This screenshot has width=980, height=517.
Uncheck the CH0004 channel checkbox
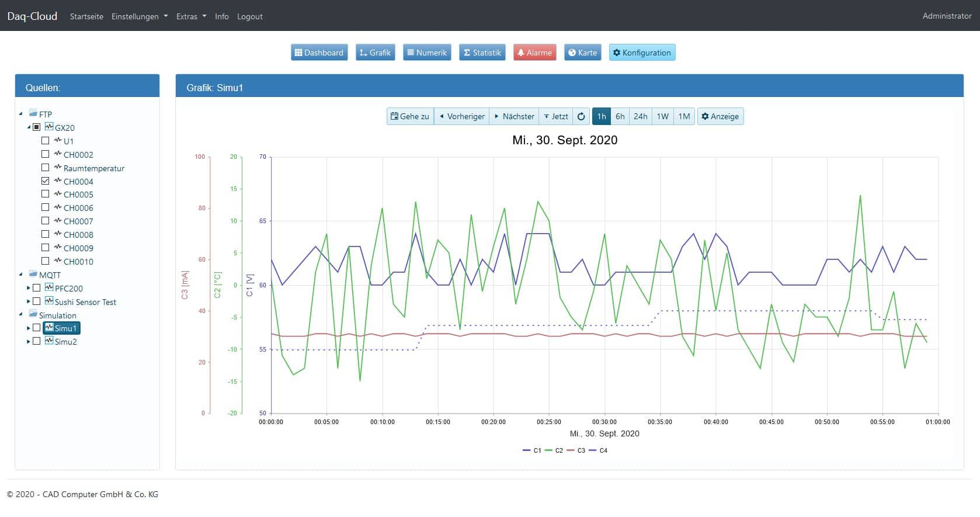coord(46,181)
